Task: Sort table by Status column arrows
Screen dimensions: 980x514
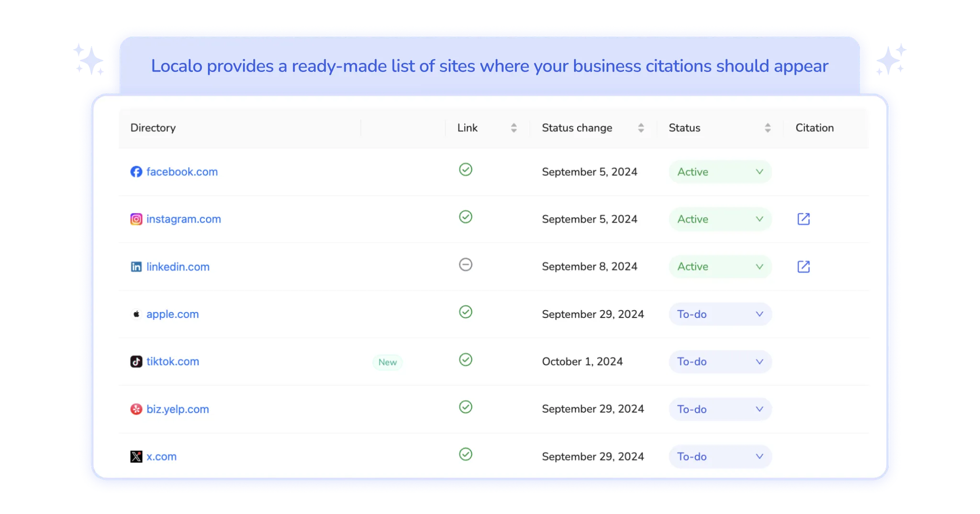Action: point(768,128)
